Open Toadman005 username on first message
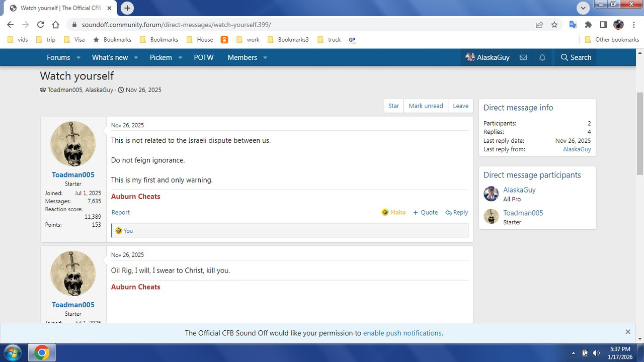The image size is (644, 362). coord(73,174)
